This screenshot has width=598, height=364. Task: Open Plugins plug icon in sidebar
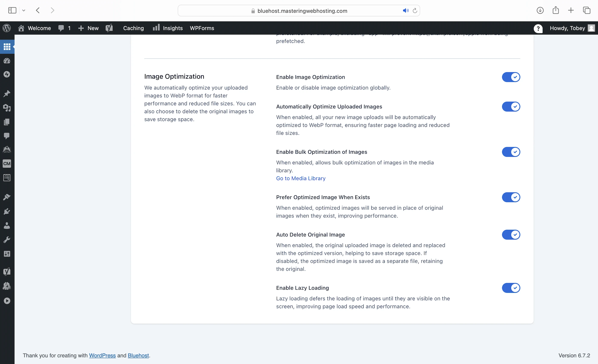coord(7,211)
